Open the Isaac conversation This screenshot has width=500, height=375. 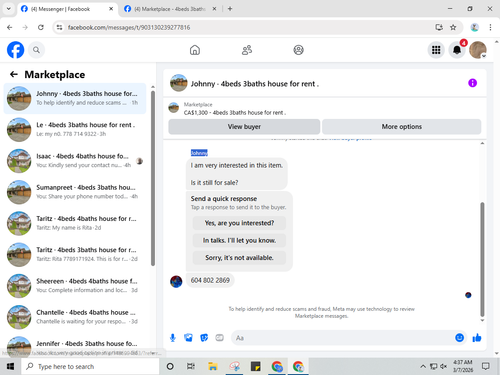[x=75, y=161]
